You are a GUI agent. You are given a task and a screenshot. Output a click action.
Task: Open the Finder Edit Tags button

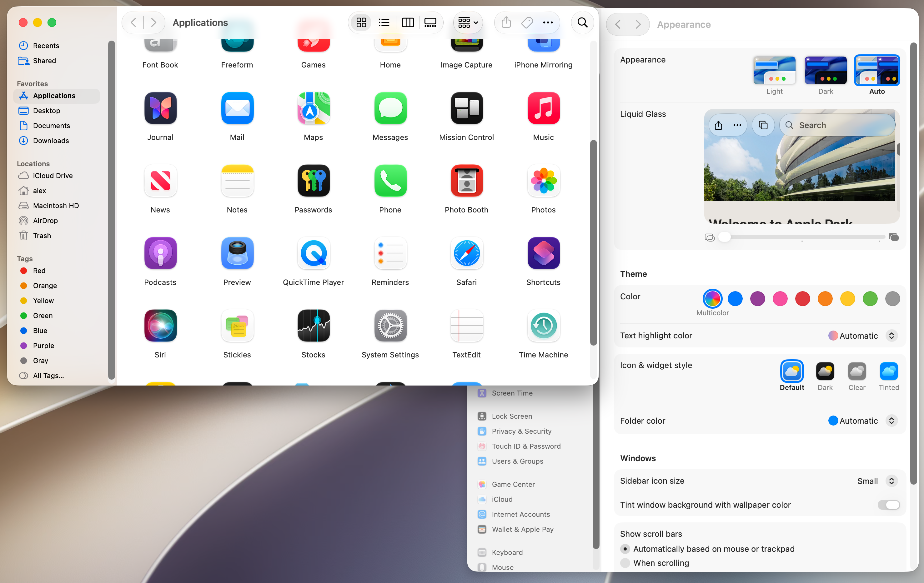pyautogui.click(x=527, y=22)
